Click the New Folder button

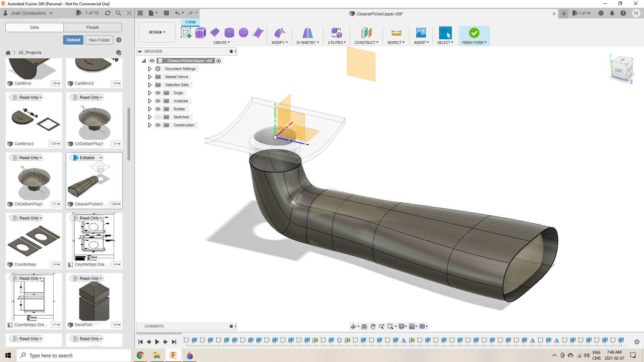coord(99,40)
